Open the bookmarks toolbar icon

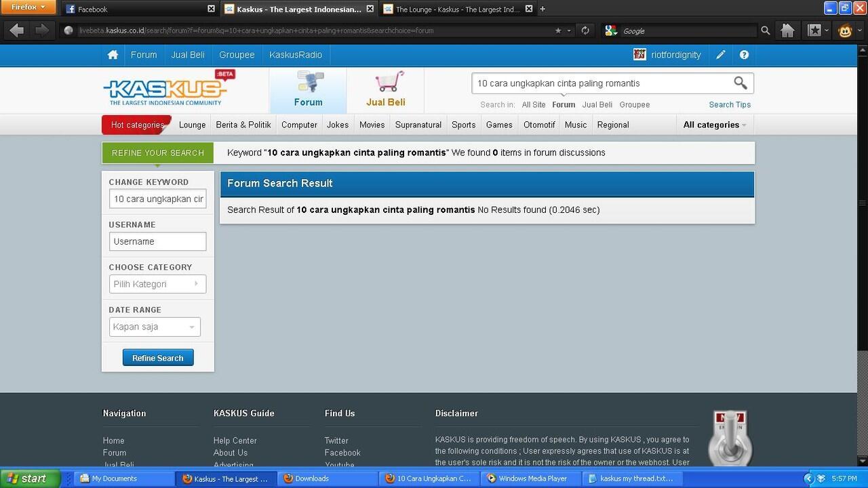point(814,30)
